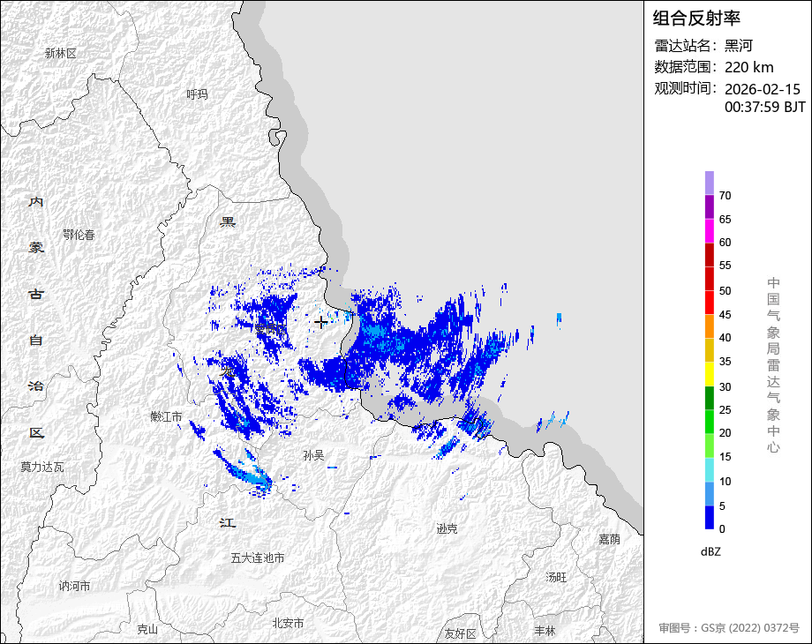The height and width of the screenshot is (644, 812).
Task: Select the lavender swatch above 70 dBZ
Action: pos(709,183)
